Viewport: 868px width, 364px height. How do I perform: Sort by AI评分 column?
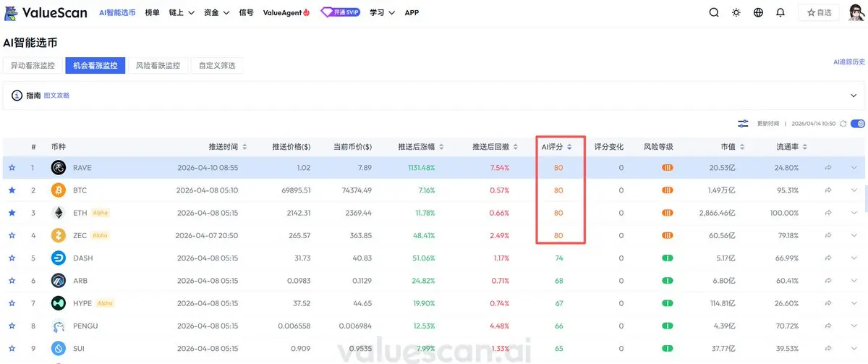(x=557, y=146)
